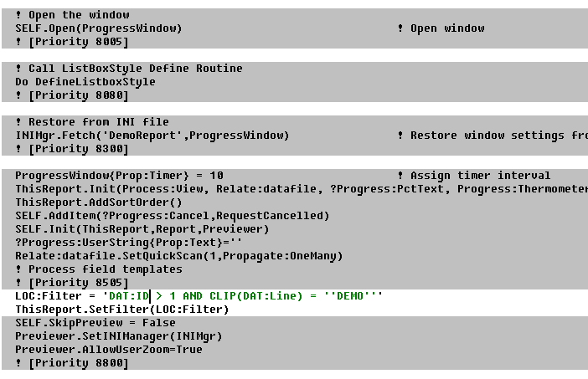588x379 pixels.
Task: Click the ThisReport.SetFilter(LOC:Filter) line
Action: coord(122,310)
